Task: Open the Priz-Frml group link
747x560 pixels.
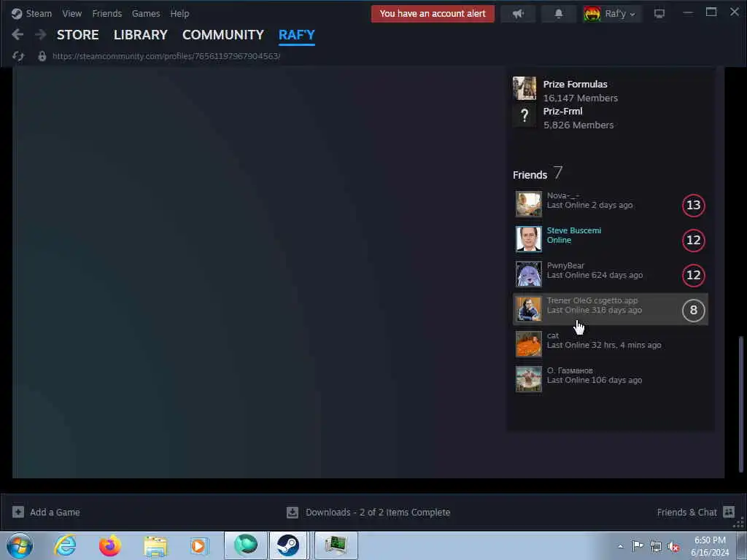Action: 562,112
